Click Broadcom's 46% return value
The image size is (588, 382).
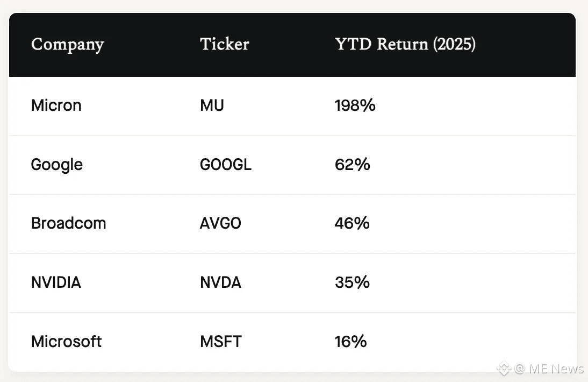click(352, 223)
